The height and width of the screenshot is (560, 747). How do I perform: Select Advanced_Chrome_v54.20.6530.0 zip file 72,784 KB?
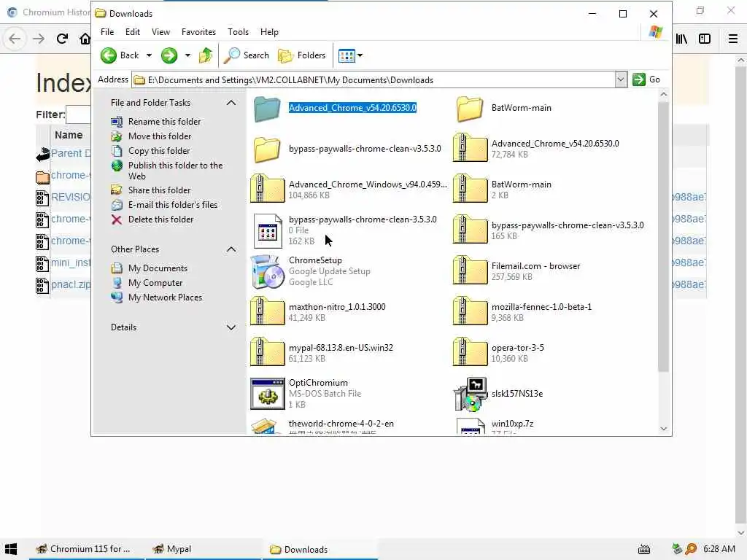click(470, 147)
